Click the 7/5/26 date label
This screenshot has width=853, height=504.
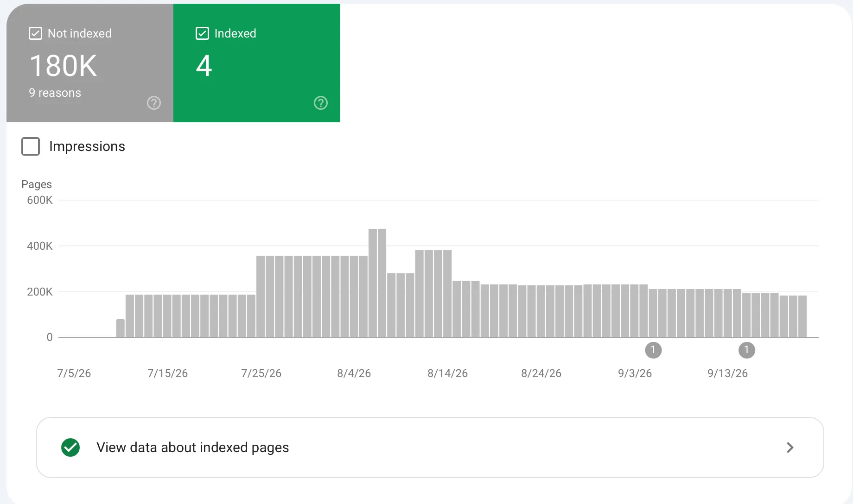(x=74, y=373)
